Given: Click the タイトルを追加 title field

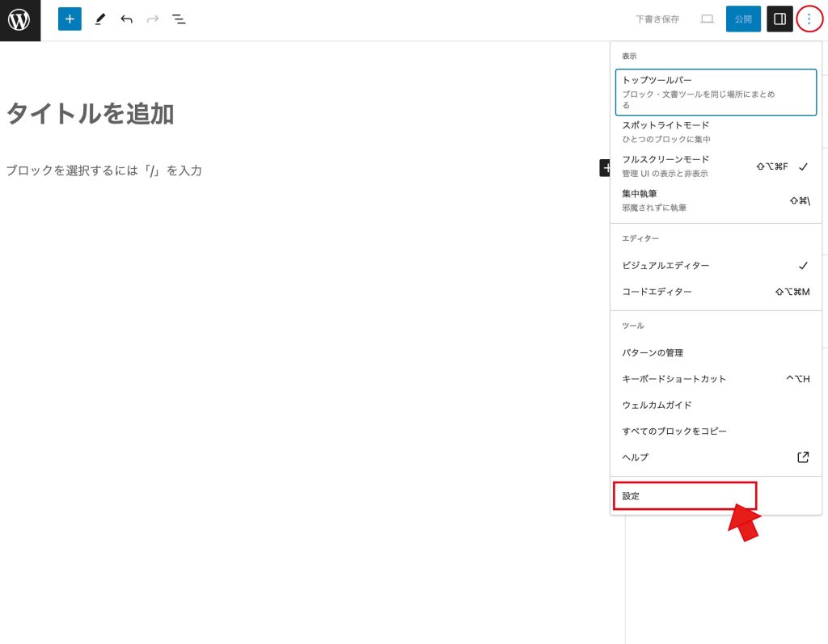Looking at the screenshot, I should pos(91,113).
